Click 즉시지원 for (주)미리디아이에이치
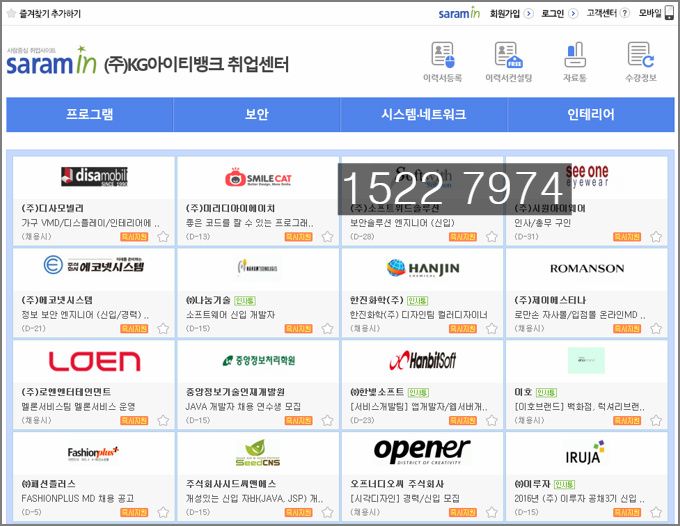The width and height of the screenshot is (680, 526). tap(298, 237)
